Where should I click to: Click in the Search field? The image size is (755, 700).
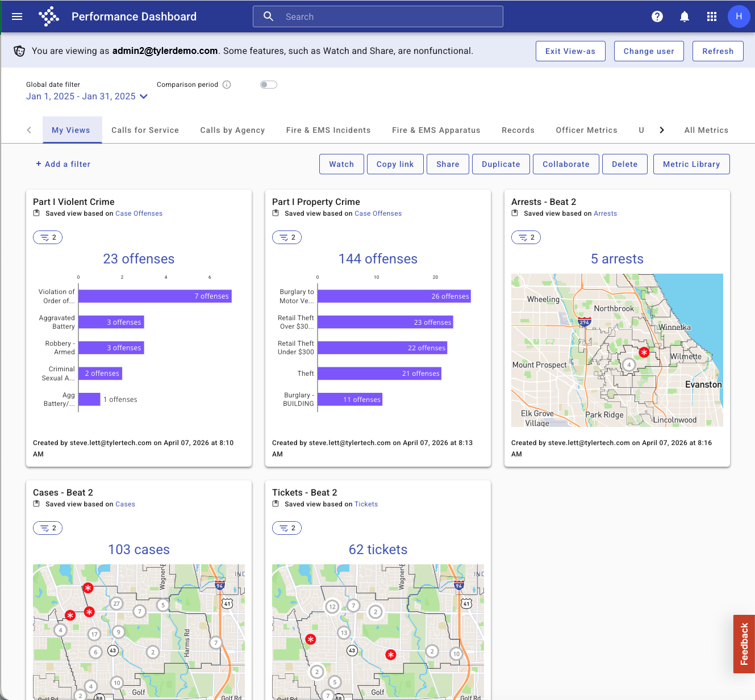click(378, 16)
